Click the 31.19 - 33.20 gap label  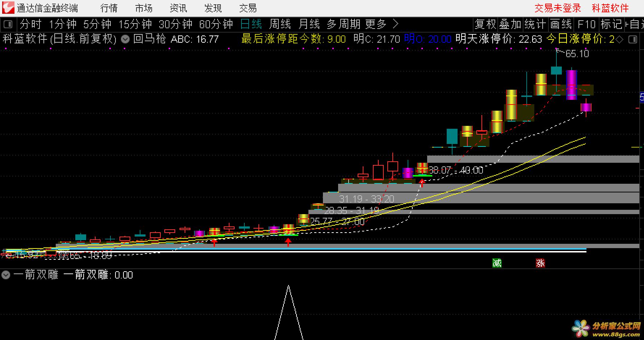click(x=367, y=199)
